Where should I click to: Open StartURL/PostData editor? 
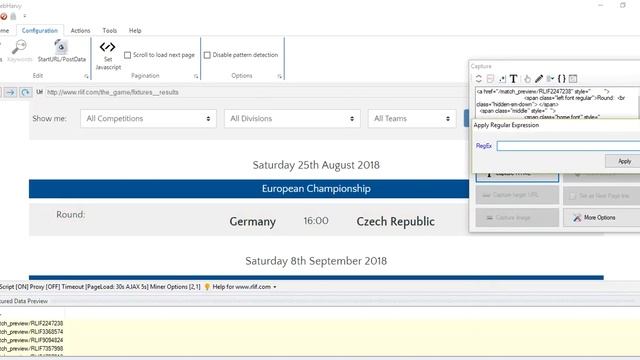62,51
